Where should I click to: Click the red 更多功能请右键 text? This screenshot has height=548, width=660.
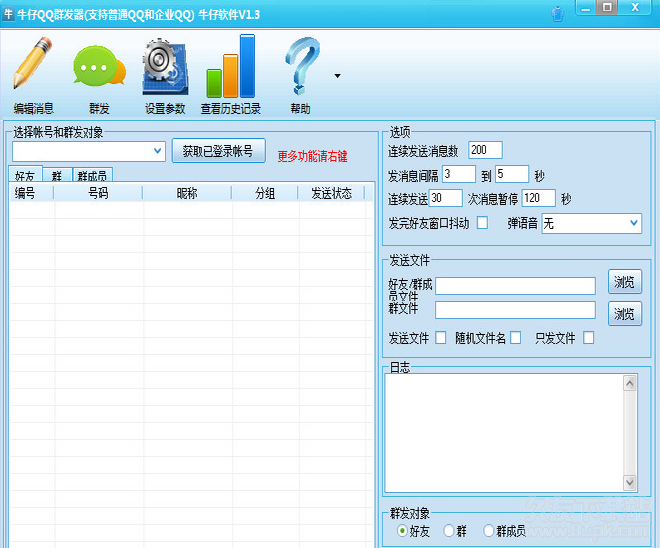tap(312, 156)
